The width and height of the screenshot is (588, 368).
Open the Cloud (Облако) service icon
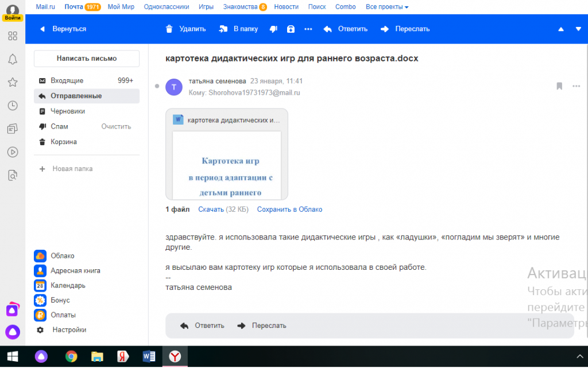click(40, 256)
